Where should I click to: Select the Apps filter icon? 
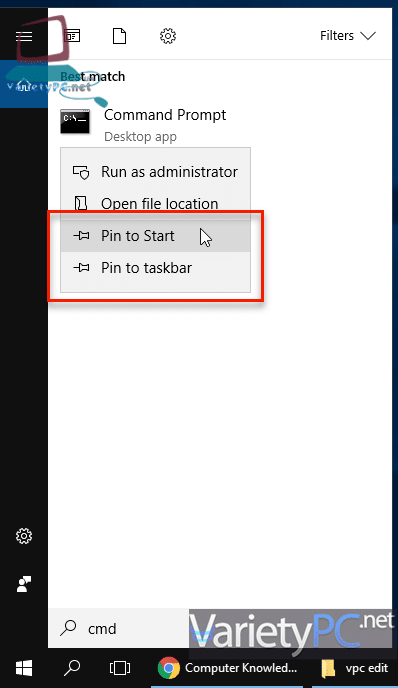(72, 36)
